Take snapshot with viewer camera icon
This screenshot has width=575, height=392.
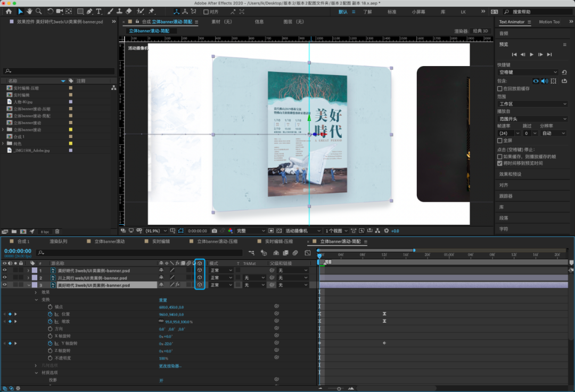click(x=214, y=231)
